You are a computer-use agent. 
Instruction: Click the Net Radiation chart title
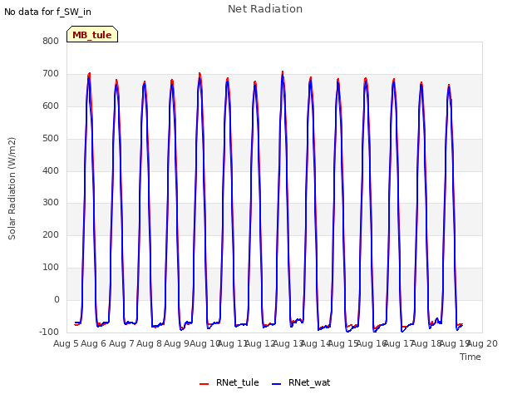(x=265, y=9)
